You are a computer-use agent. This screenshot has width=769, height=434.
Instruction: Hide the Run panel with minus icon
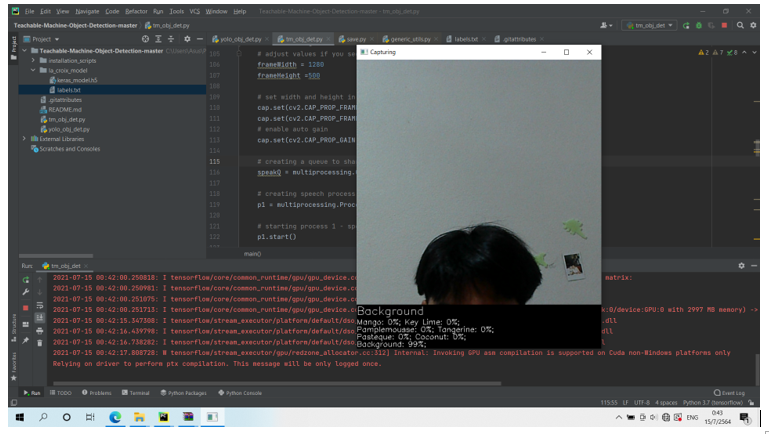(754, 265)
